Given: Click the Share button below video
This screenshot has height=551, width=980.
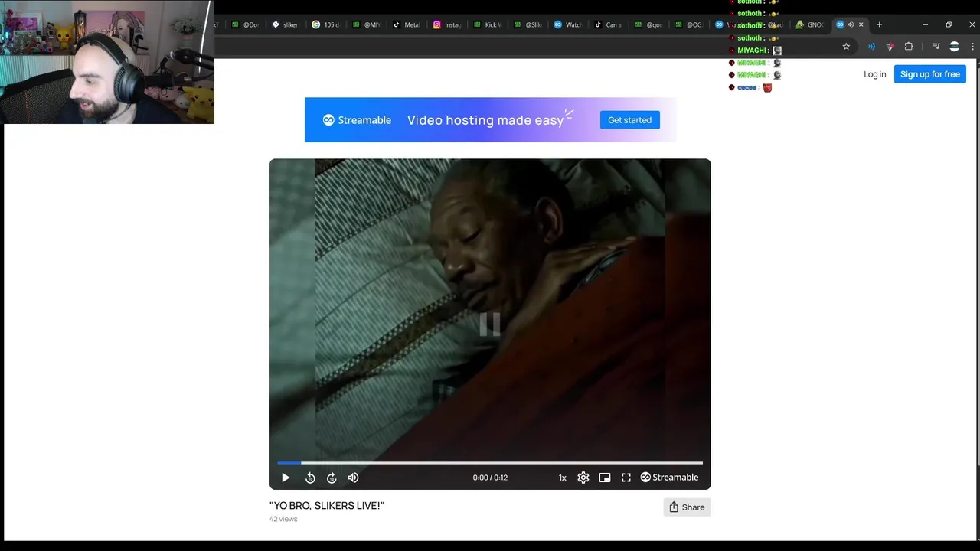Looking at the screenshot, I should point(687,507).
